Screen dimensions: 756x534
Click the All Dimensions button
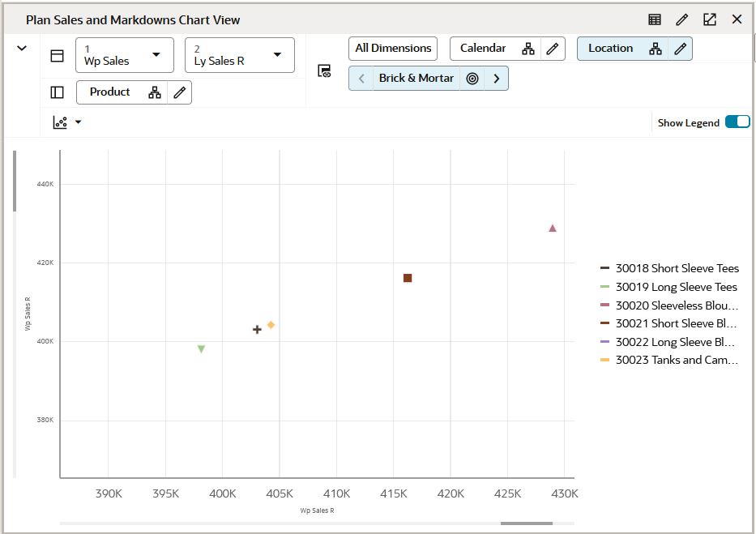392,48
